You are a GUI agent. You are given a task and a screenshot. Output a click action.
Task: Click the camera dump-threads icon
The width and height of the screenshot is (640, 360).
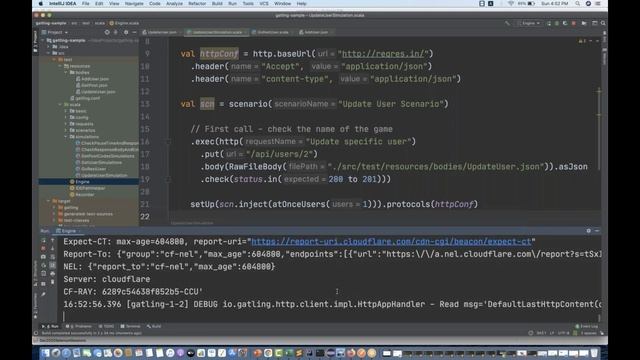point(43,257)
